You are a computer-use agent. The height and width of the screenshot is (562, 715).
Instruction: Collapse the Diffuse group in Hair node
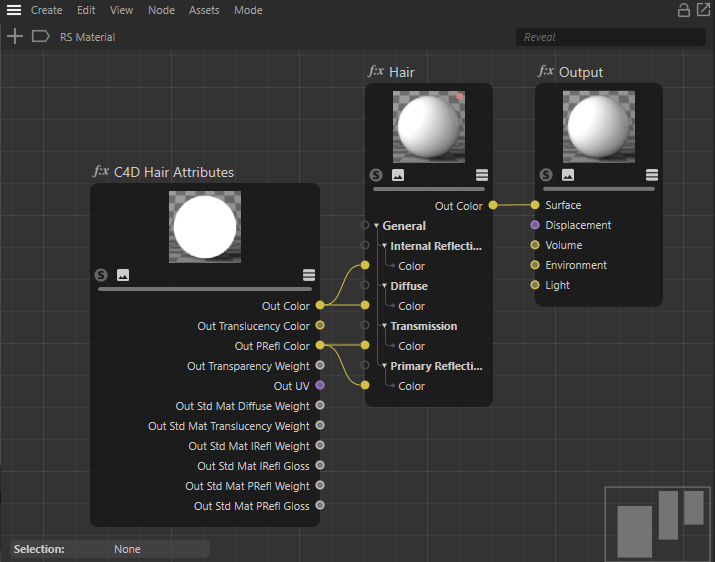384,286
